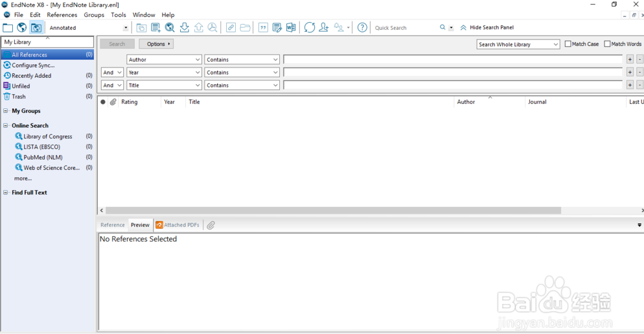The height and width of the screenshot is (334, 644).
Task: Open the References menu
Action: click(62, 15)
